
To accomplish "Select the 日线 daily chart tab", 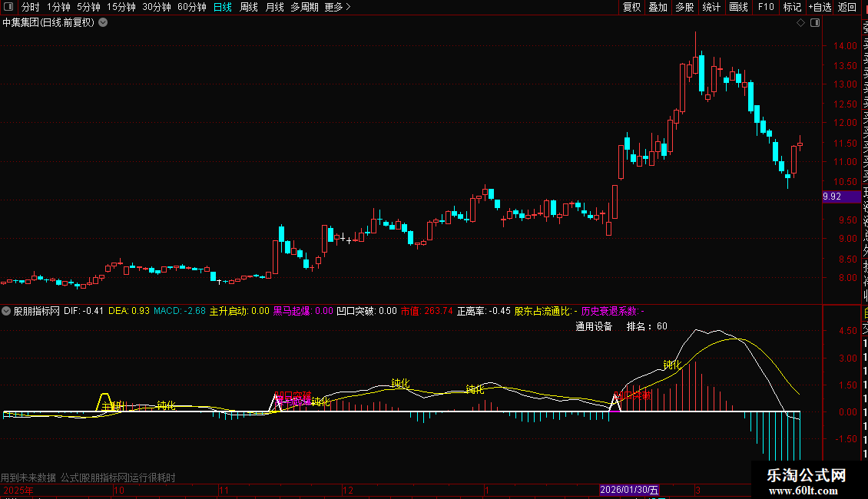I will click(223, 7).
